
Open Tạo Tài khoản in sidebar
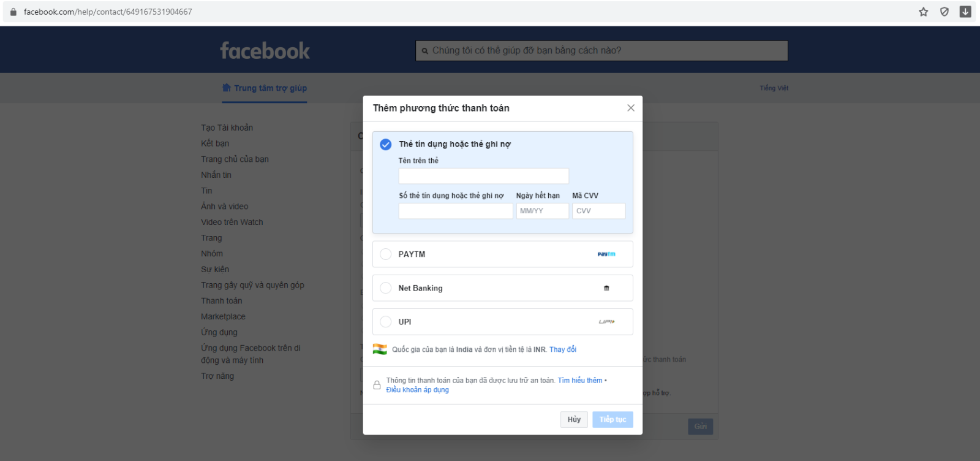point(227,128)
